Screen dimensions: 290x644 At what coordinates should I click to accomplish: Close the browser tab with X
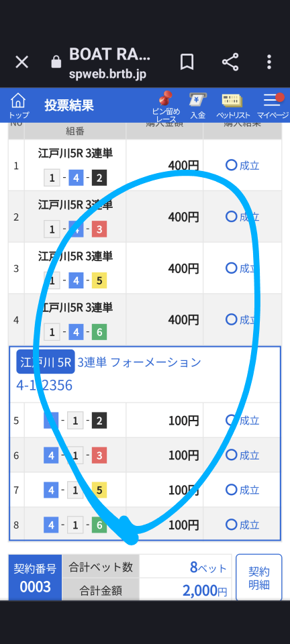(x=21, y=62)
